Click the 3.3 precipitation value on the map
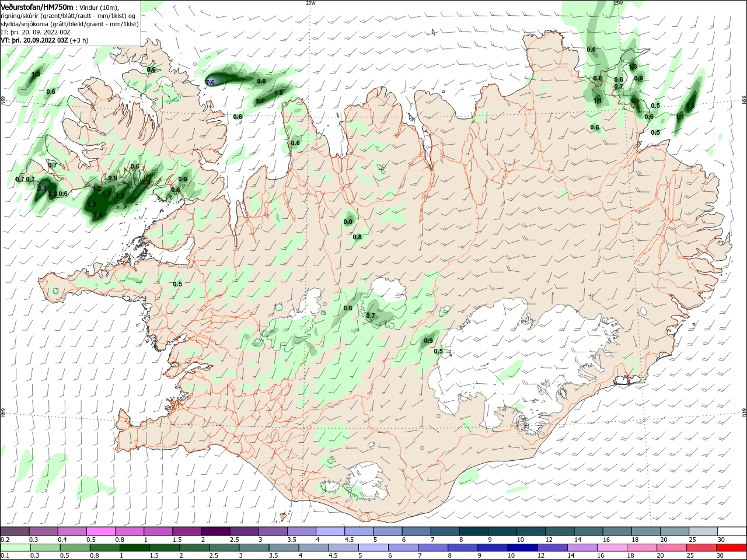This screenshot has width=747, height=560. 41,188
